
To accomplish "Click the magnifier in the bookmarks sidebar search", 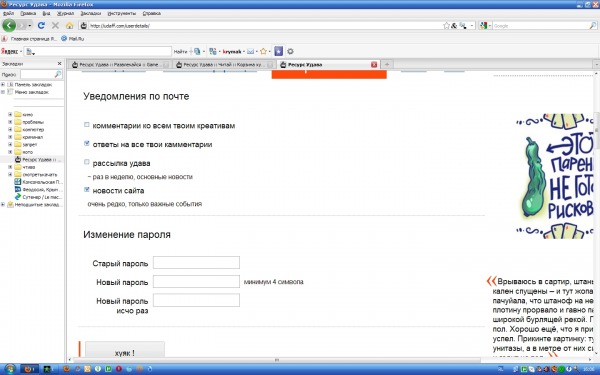I will 58,74.
